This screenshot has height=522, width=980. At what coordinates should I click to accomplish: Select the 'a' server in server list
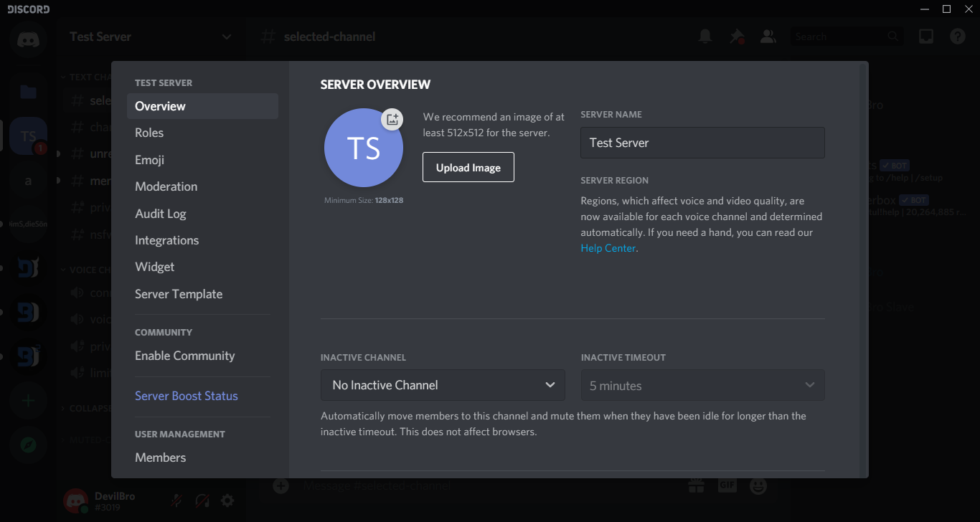coord(28,181)
